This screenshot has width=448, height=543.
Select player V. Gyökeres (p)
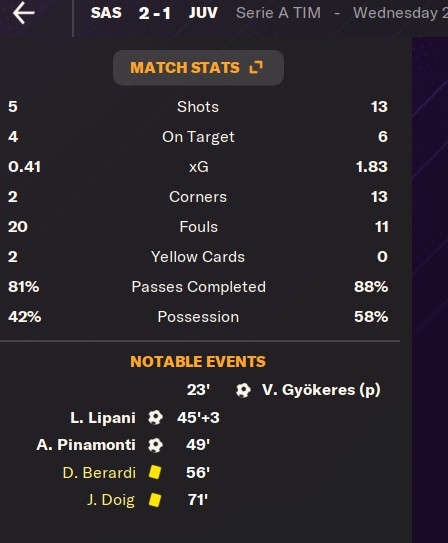click(x=321, y=390)
